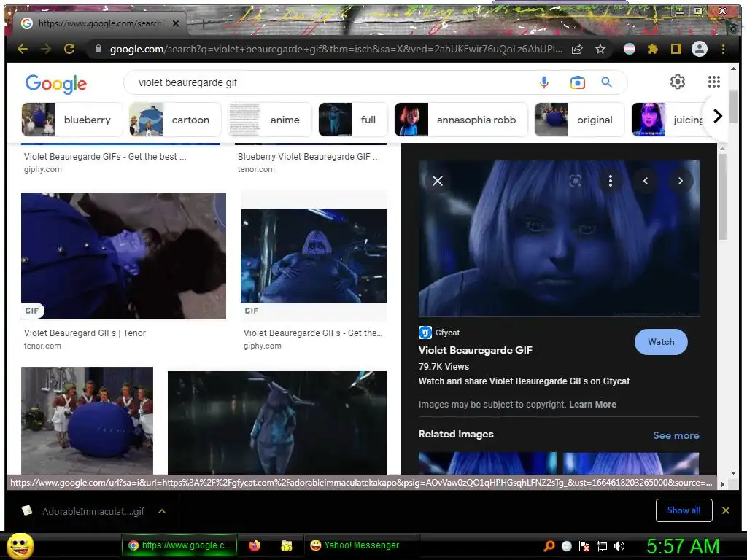Go to previous image in preview
Viewport: 747px width, 560px height.
pyautogui.click(x=646, y=181)
